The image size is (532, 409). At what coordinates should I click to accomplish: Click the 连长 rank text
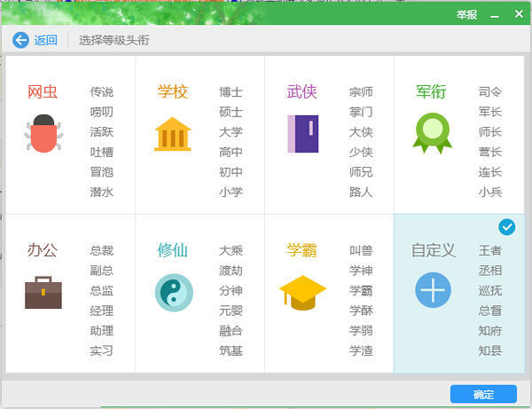(490, 172)
